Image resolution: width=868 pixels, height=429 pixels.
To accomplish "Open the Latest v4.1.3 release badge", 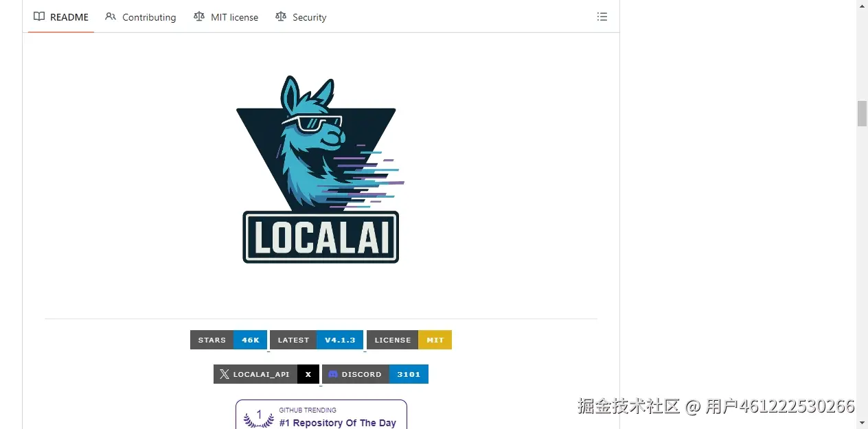I will point(317,340).
